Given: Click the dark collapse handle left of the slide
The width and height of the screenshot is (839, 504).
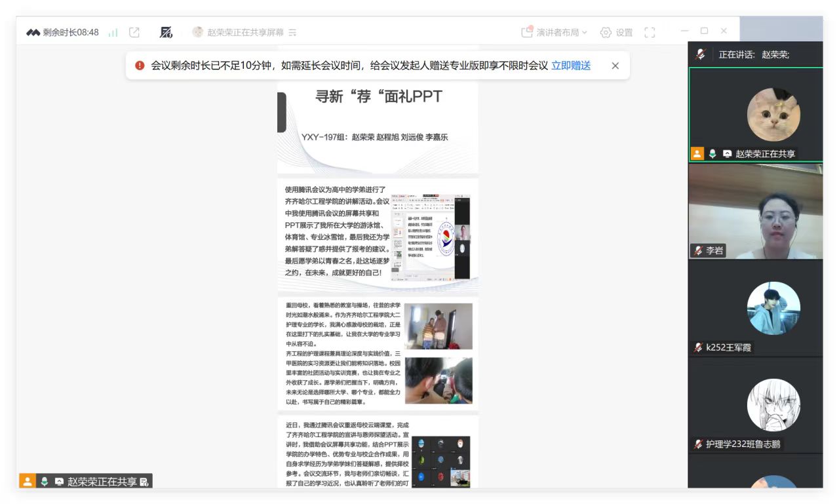Looking at the screenshot, I should click(281, 112).
